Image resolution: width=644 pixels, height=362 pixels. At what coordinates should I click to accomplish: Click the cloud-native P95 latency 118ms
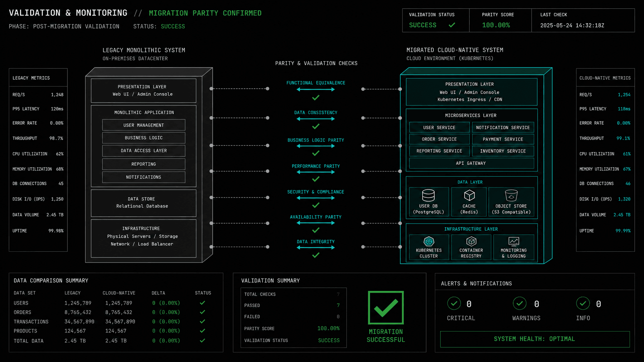pyautogui.click(x=624, y=109)
